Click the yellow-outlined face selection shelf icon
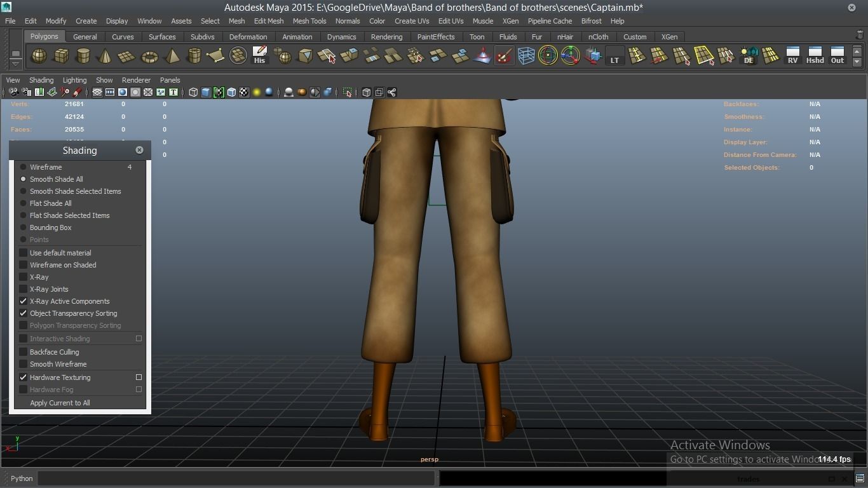 pos(704,56)
